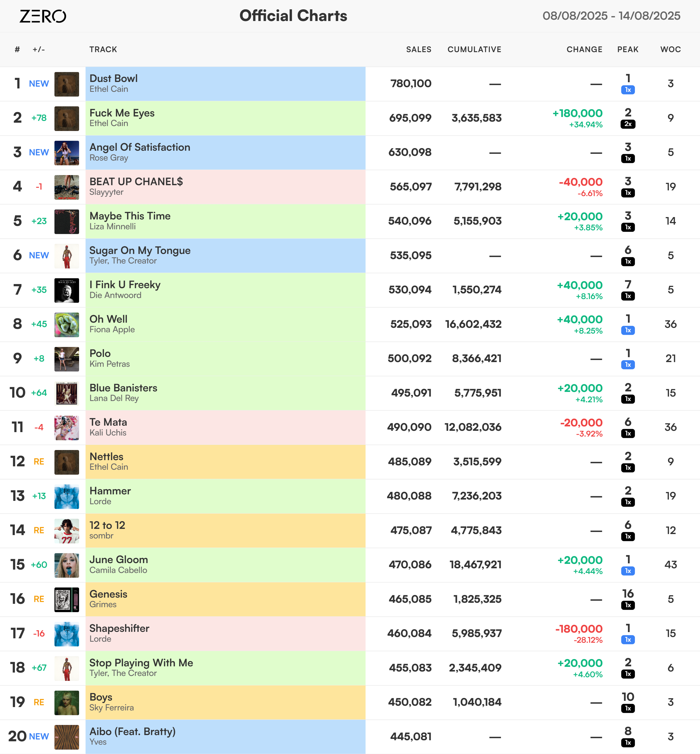
Task: Open the Dust Bowl album cover thumbnail
Action: (67, 84)
